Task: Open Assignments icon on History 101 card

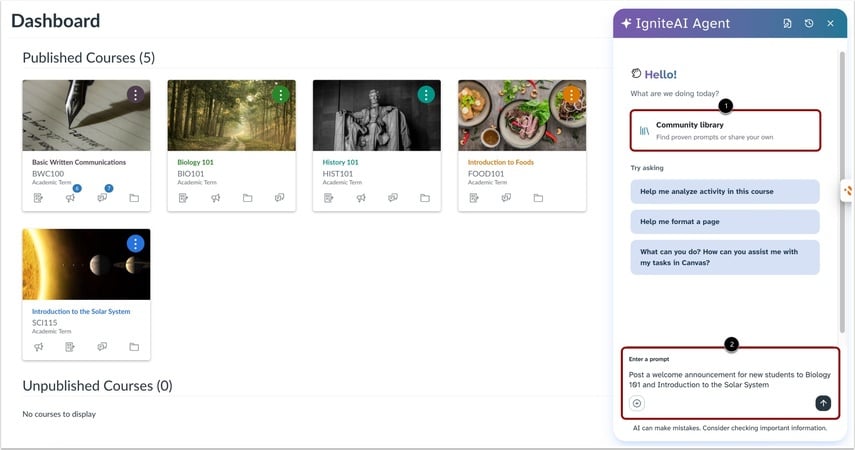Action: 329,198
